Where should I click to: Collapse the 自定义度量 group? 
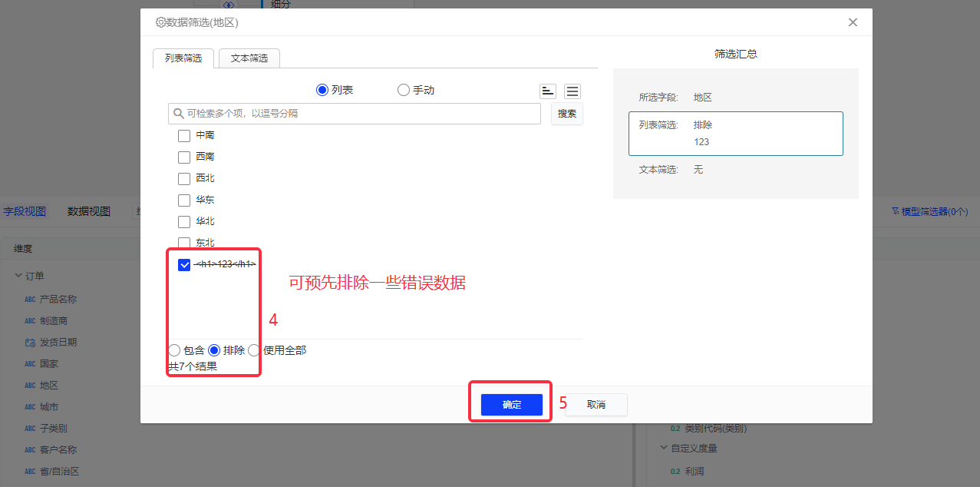[664, 448]
